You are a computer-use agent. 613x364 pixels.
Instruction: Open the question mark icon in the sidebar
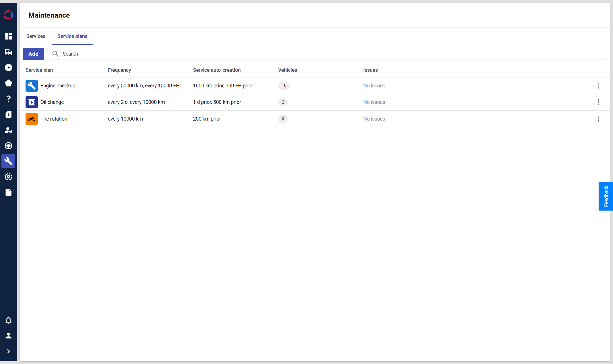[x=9, y=99]
